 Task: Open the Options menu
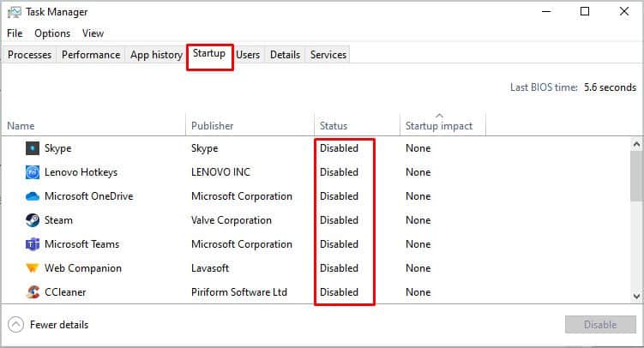point(52,33)
